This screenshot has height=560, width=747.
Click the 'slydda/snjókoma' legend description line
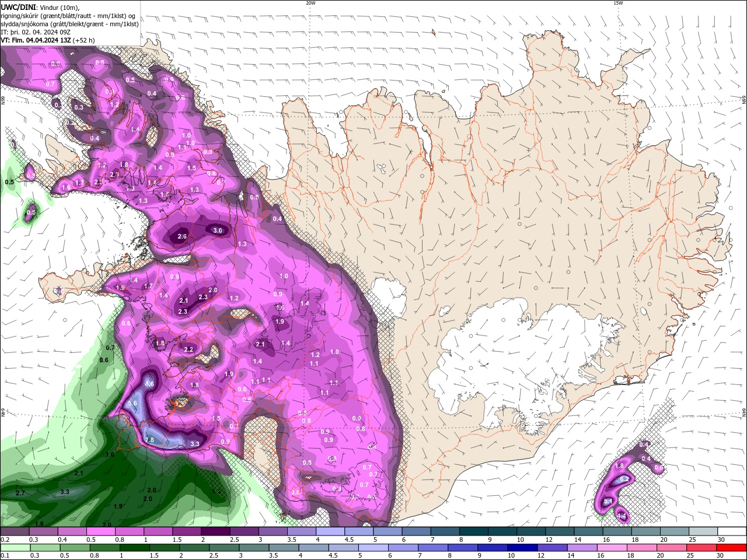click(x=69, y=24)
